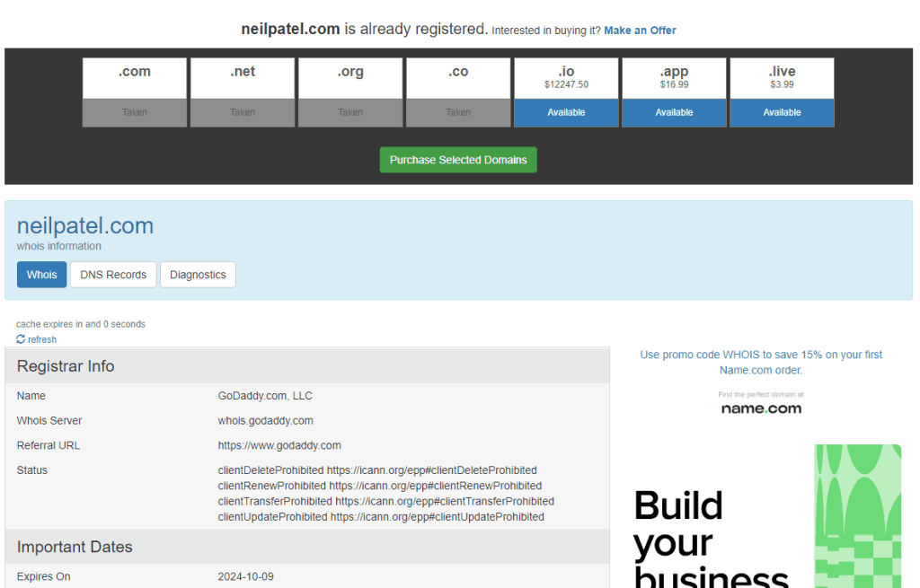
Task: Open the Name.com promo code WHOIS link
Action: 761,363
